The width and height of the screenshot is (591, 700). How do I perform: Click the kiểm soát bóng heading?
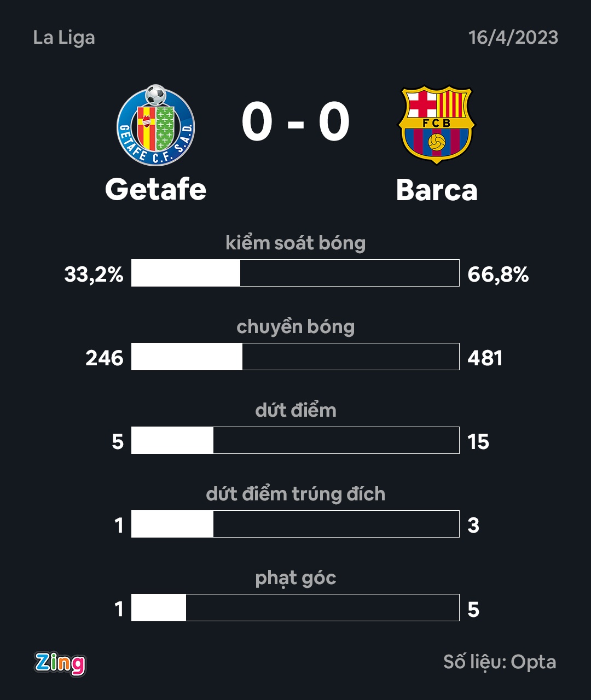(296, 243)
